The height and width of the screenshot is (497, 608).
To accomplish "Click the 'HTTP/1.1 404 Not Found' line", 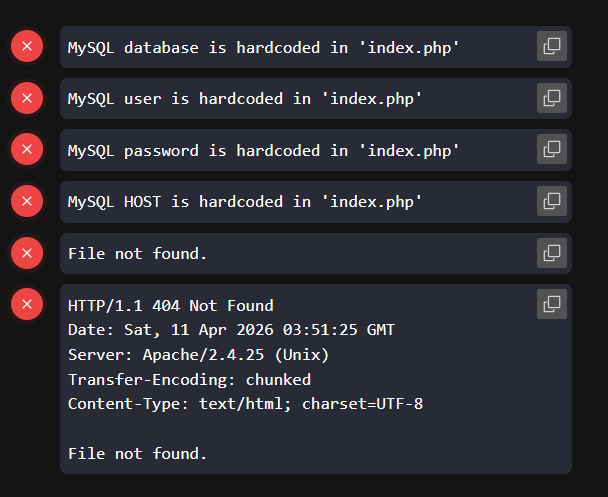I will (x=170, y=306).
